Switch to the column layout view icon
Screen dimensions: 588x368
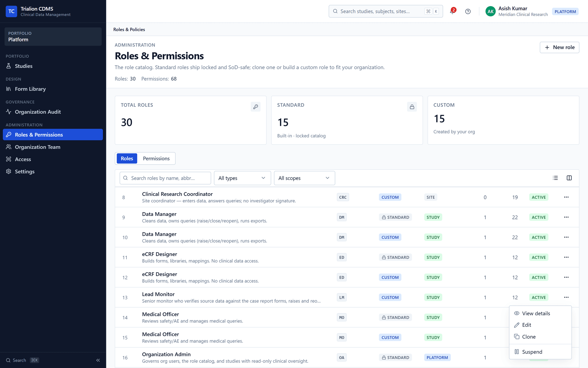(569, 178)
